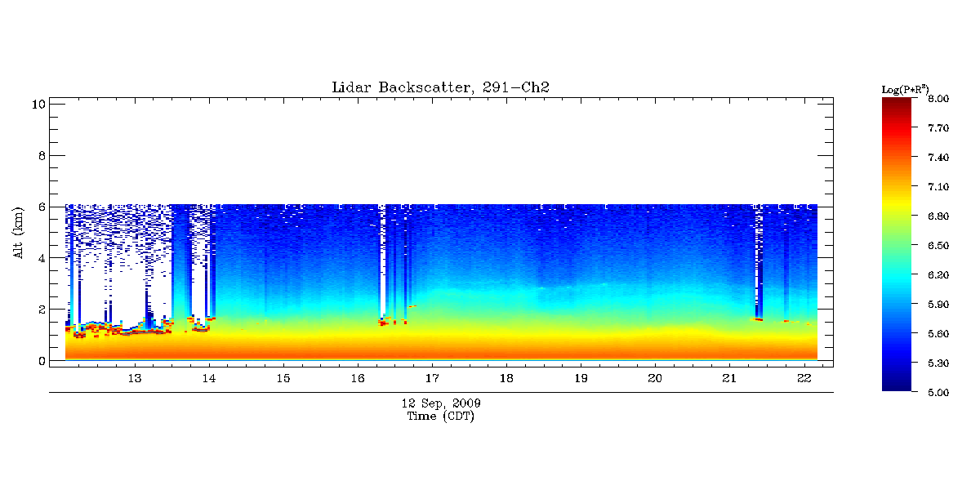
Task: Click the y-axis tick label 10
Action: [38, 104]
